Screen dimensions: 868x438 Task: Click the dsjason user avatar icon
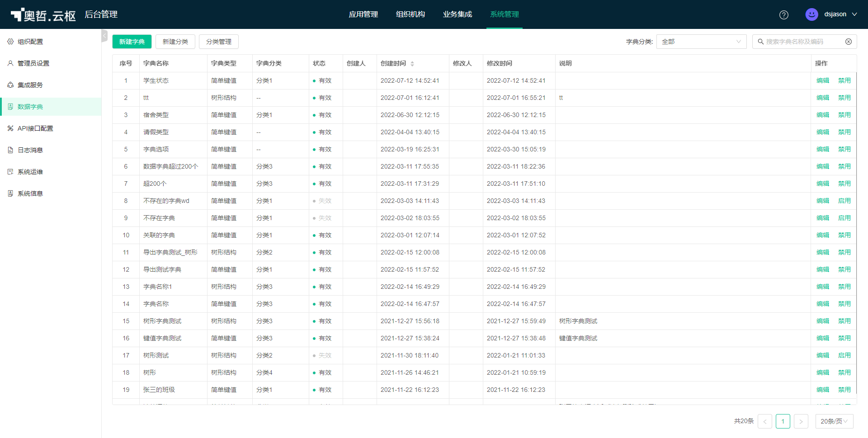click(812, 14)
